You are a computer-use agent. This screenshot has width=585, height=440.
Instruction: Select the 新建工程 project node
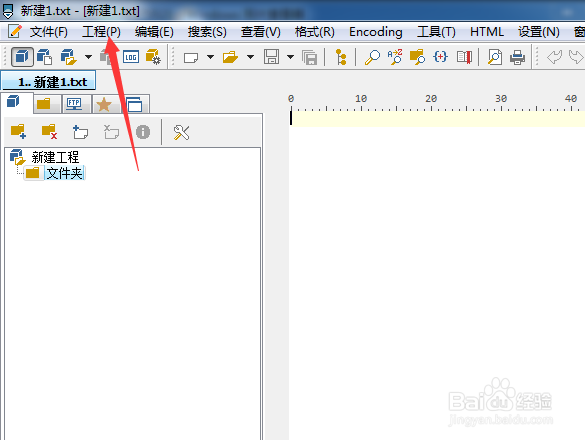(x=55, y=157)
